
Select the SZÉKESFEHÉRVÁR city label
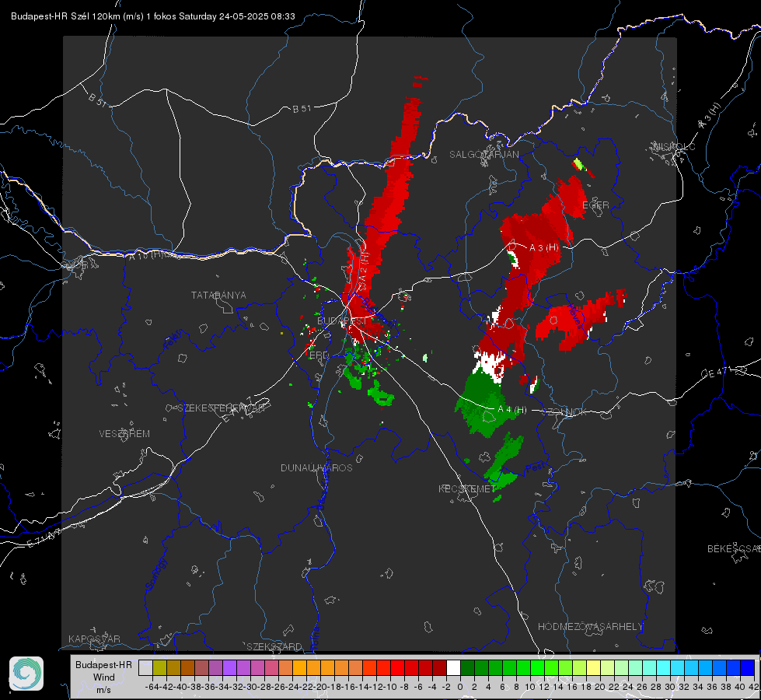[221, 408]
